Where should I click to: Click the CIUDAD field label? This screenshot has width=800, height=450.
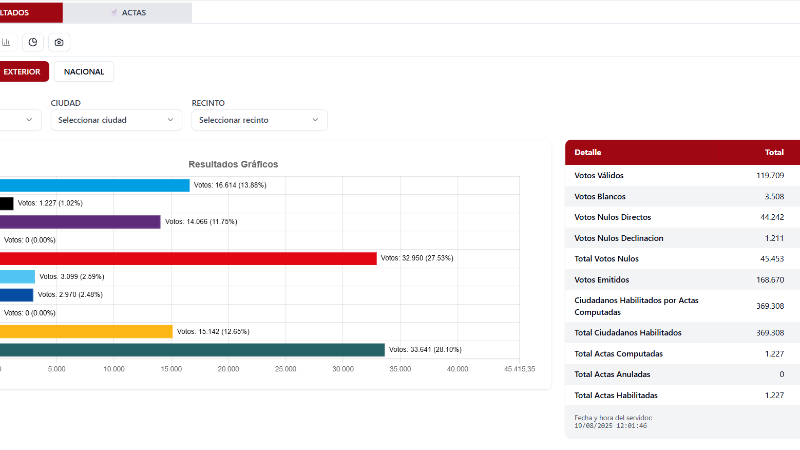(x=66, y=103)
